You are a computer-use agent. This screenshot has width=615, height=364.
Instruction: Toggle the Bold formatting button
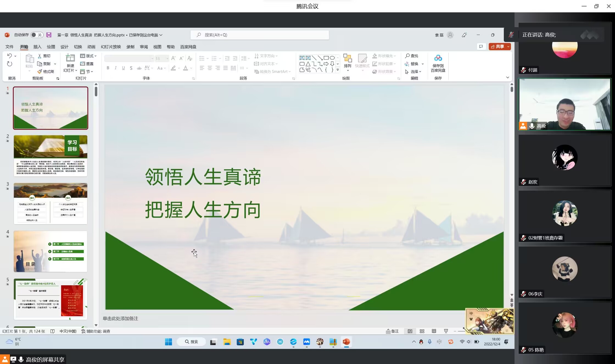point(108,68)
